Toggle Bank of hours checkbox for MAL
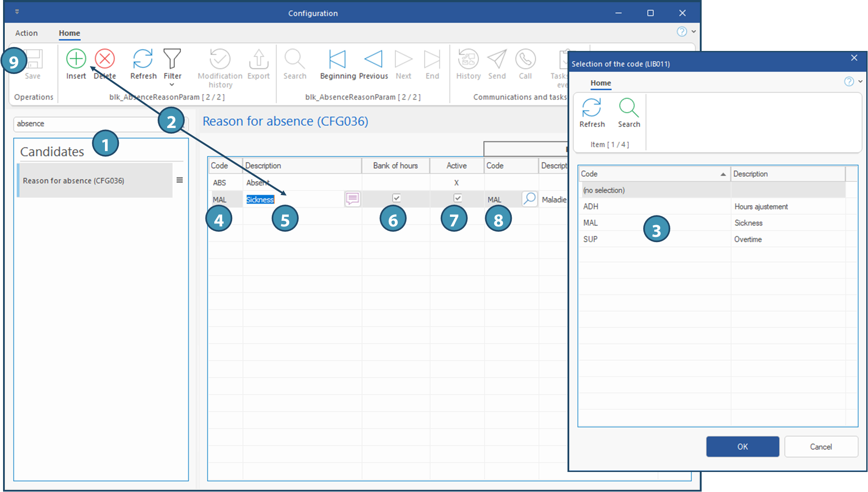 [x=396, y=198]
